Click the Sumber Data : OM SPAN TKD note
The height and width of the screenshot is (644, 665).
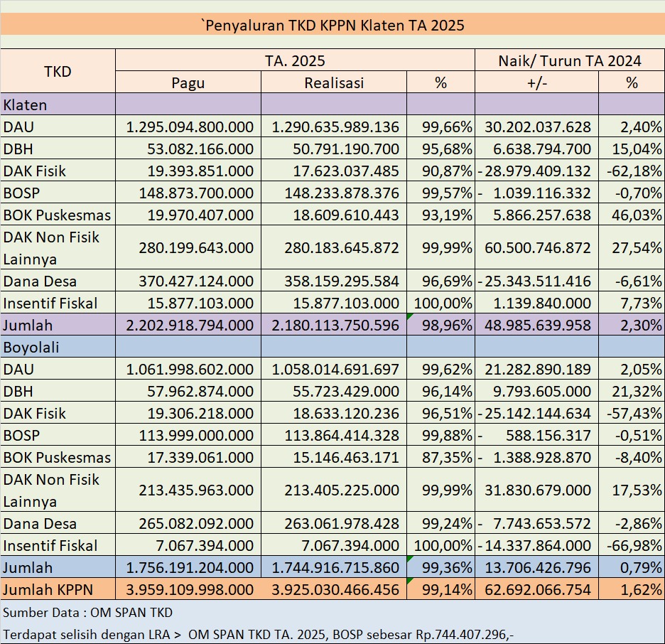[88, 612]
